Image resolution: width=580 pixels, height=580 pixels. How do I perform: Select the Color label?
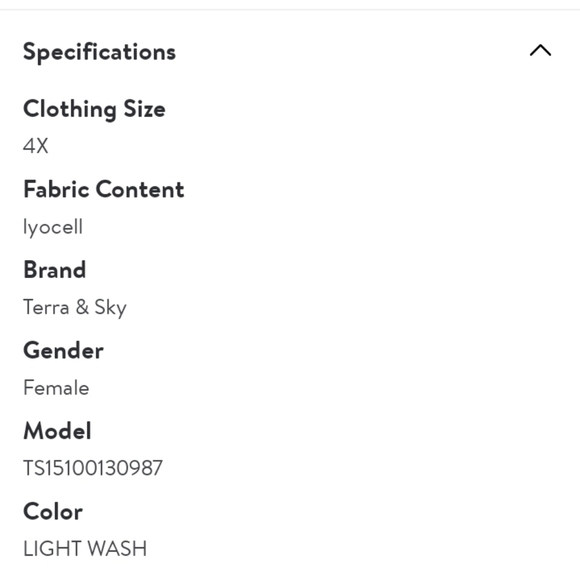pyautogui.click(x=53, y=512)
